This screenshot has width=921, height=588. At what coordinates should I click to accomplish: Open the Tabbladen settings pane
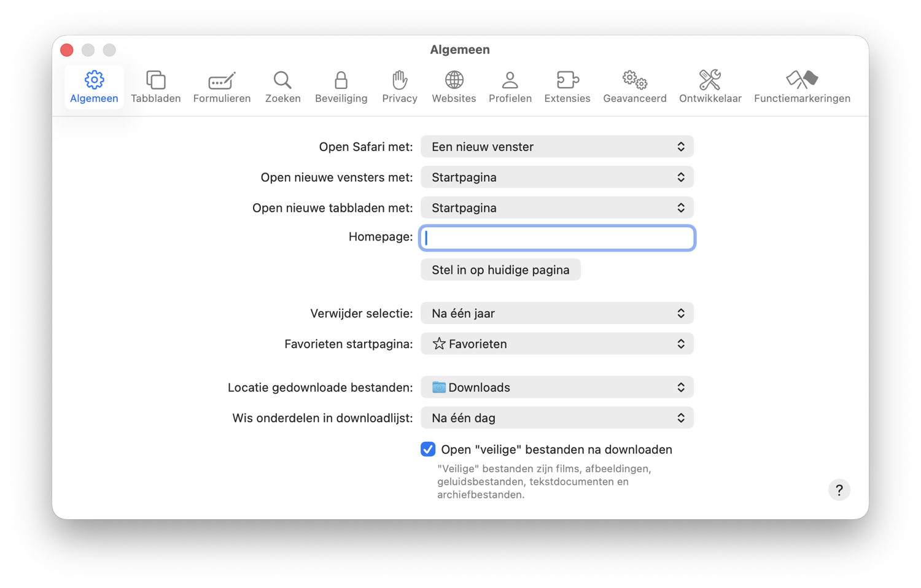point(155,87)
